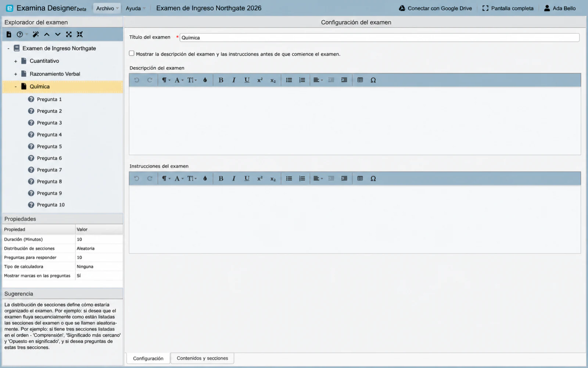This screenshot has height=368, width=588.
Task: Apply italic in the Descripción del examen toolbar
Action: pos(234,80)
